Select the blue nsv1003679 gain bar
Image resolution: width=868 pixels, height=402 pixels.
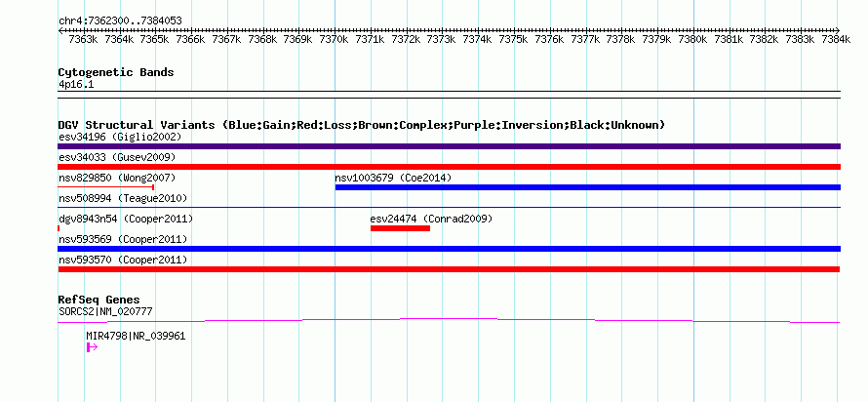pos(587,187)
